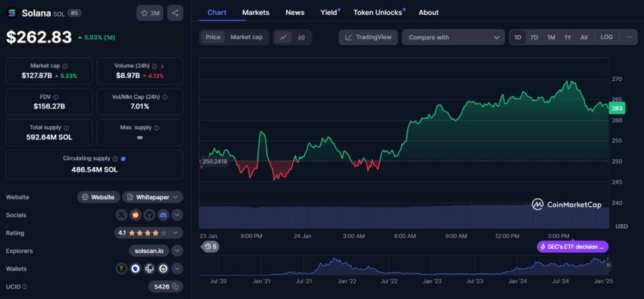644x299 pixels.
Task: Expand more Wallets chevron
Action: (177, 268)
